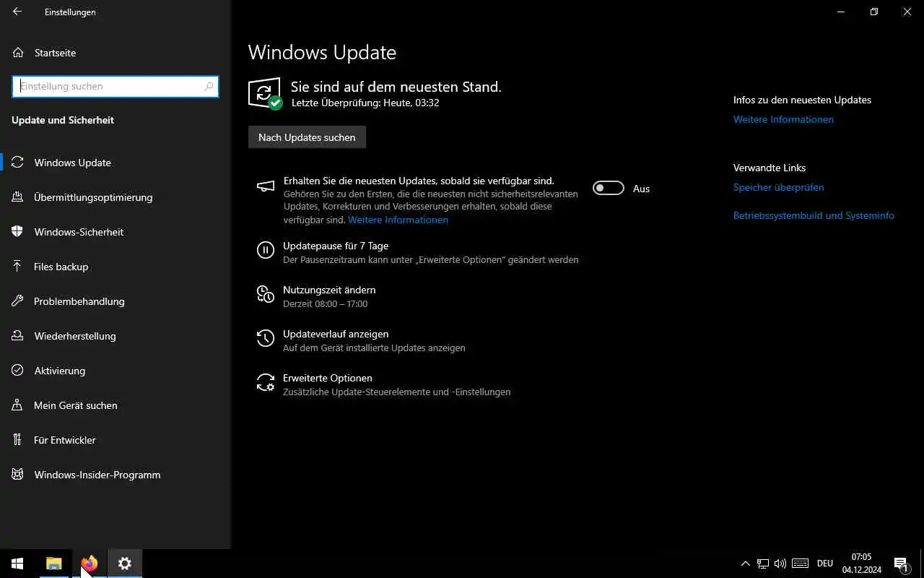924x578 pixels.
Task: Open Weitere Informationen link under update toggle text
Action: tap(398, 220)
